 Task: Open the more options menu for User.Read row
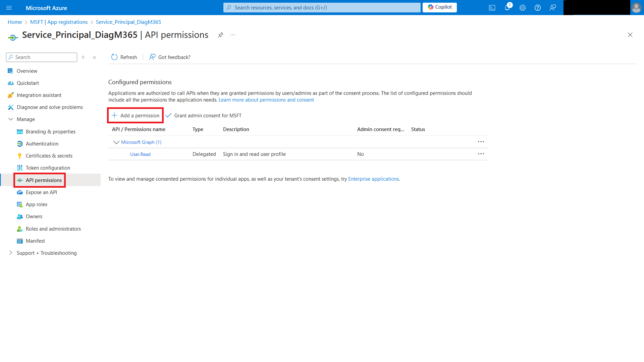pos(481,154)
